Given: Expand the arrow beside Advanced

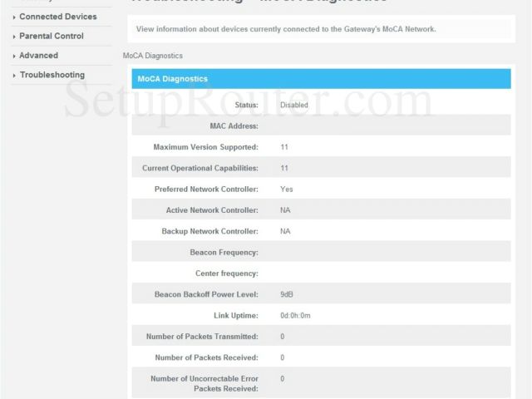Looking at the screenshot, I should point(14,56).
